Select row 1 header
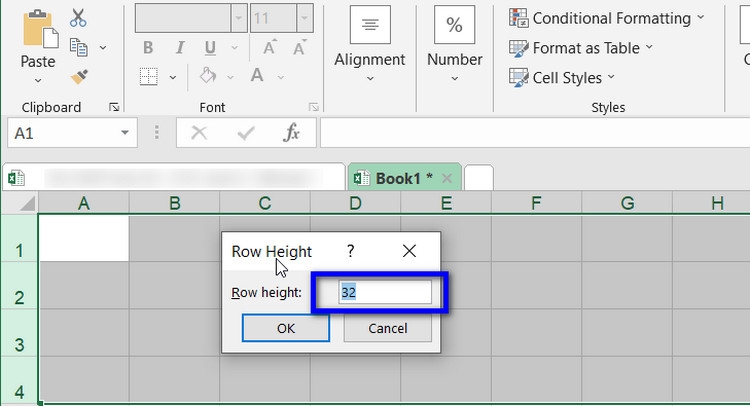This screenshot has width=750, height=406. (x=19, y=238)
